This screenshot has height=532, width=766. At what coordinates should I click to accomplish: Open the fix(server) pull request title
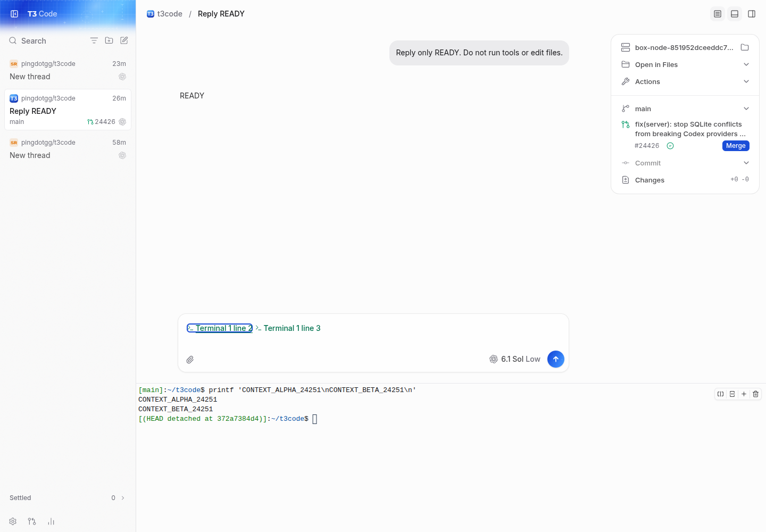[x=690, y=129]
